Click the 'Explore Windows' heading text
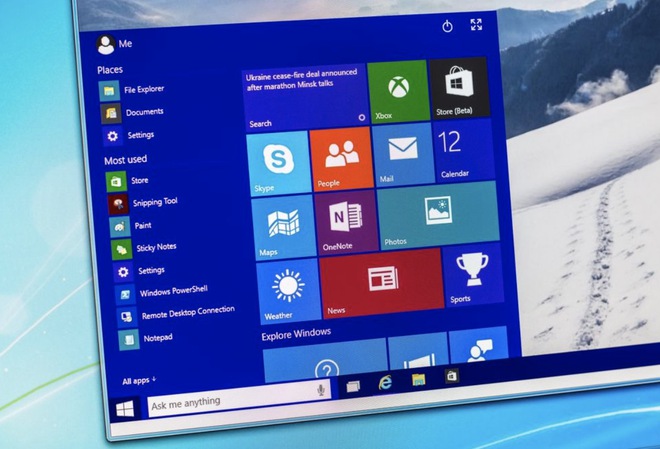 click(x=296, y=334)
